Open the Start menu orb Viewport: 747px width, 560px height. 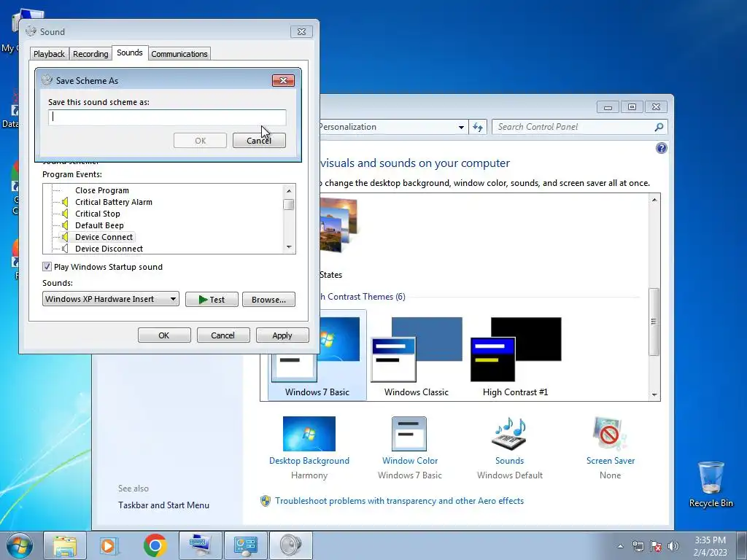(19, 545)
